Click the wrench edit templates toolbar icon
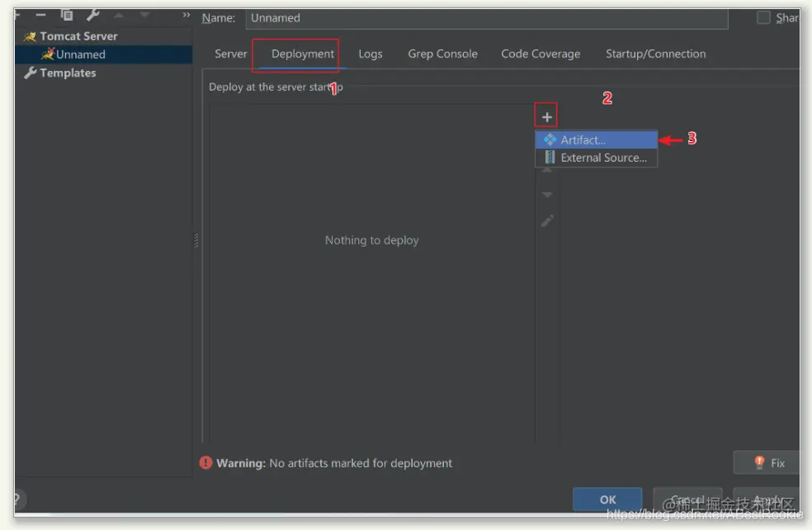Viewport: 812px width, 530px height. coord(93,15)
